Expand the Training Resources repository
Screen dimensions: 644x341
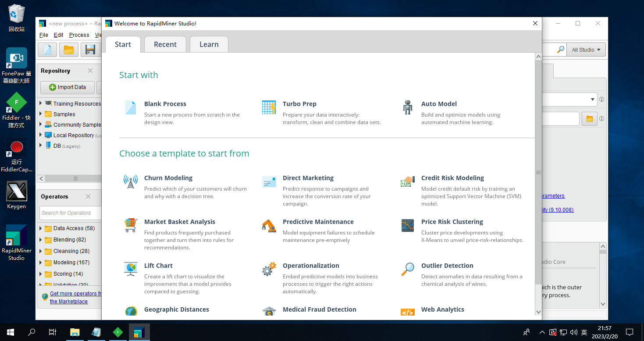[41, 103]
